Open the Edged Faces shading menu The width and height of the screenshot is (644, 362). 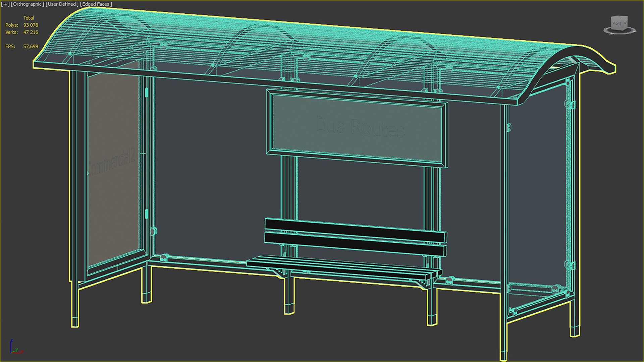point(96,4)
